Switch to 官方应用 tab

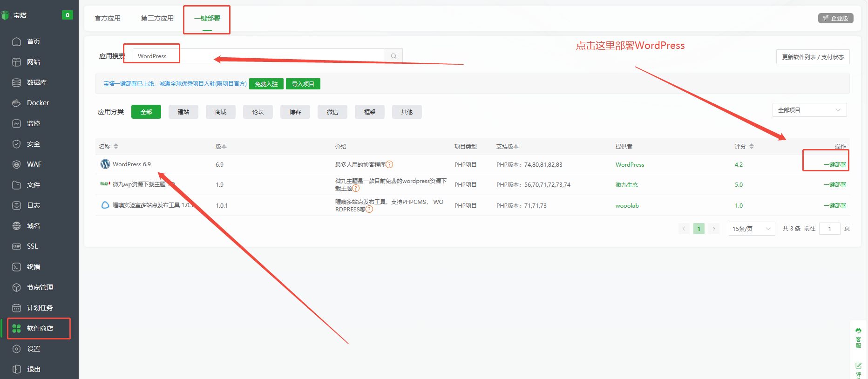(108, 18)
